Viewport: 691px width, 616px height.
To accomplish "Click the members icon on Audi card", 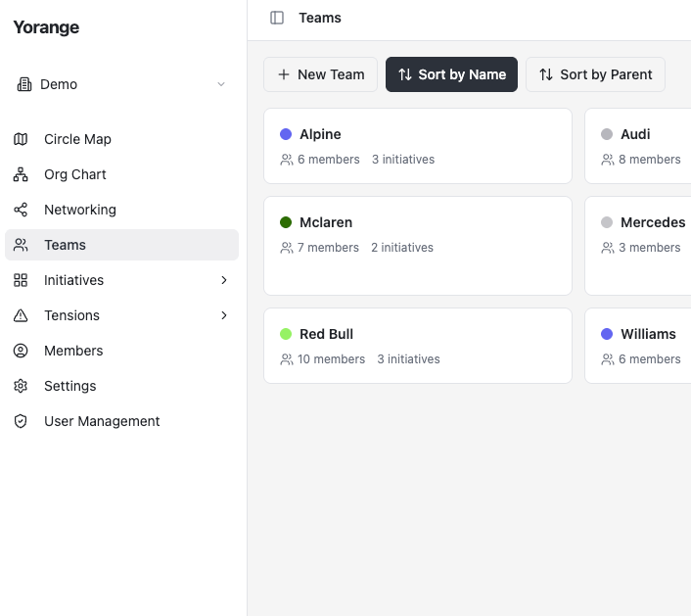I will pyautogui.click(x=608, y=160).
